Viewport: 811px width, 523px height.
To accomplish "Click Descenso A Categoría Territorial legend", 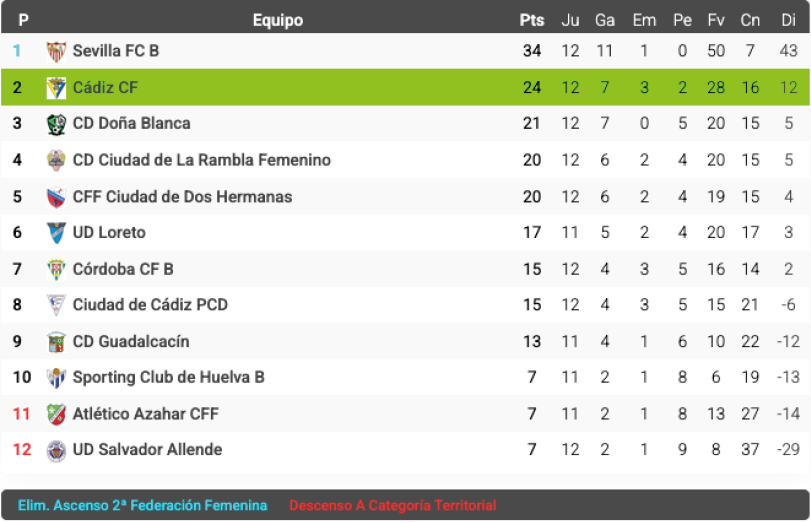I will pyautogui.click(x=392, y=506).
